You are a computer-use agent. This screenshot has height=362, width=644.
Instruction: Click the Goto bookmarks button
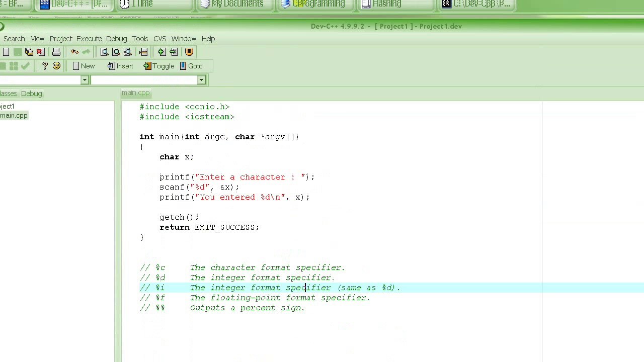[191, 66]
